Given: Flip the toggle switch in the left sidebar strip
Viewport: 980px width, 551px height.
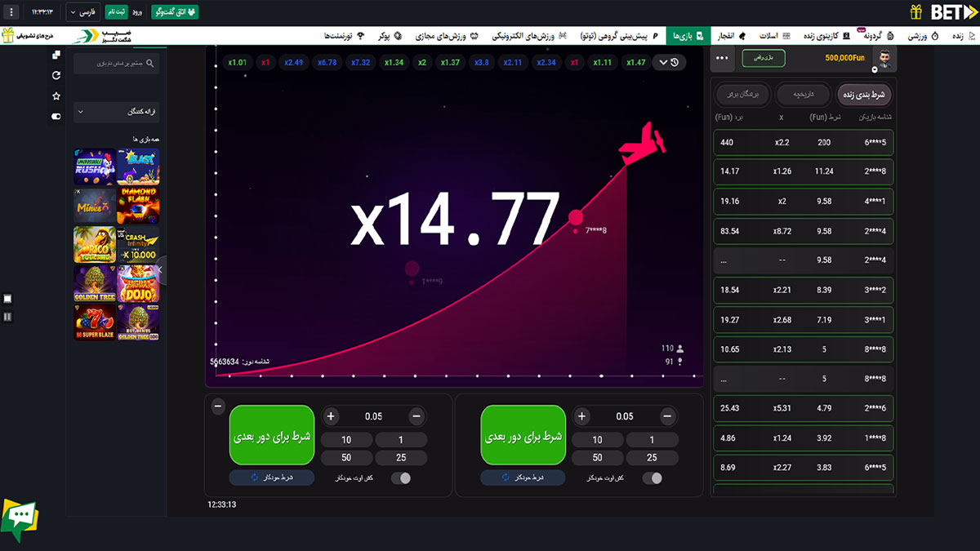Looking at the screenshot, I should click(x=56, y=116).
